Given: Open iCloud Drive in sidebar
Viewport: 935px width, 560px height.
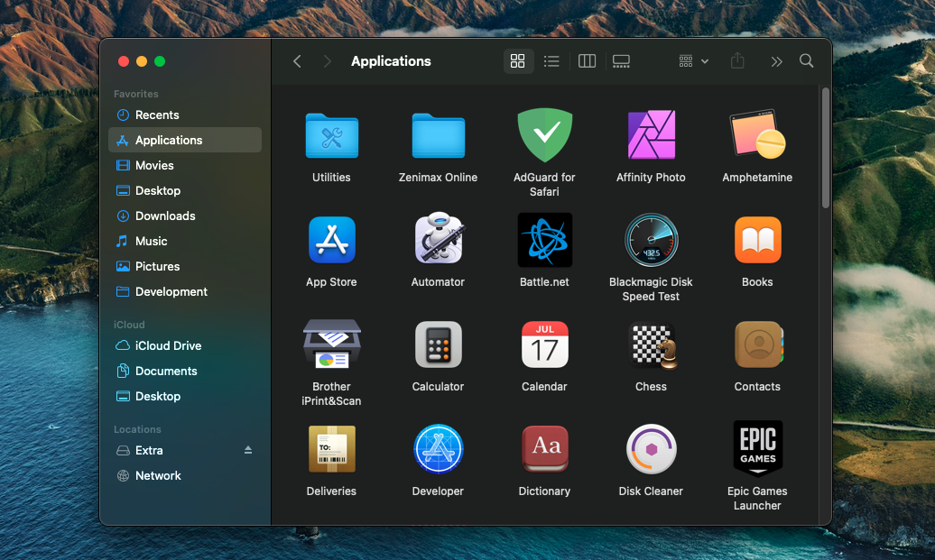Looking at the screenshot, I should click(185, 345).
